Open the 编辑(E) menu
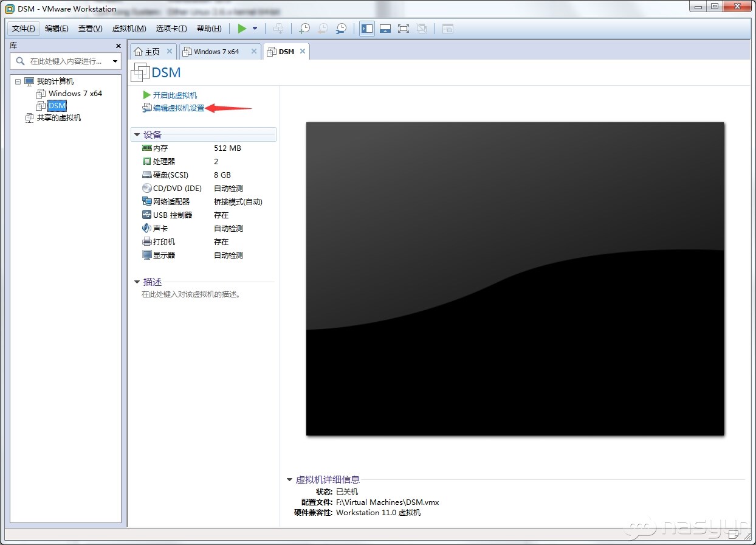The height and width of the screenshot is (545, 756). 57,29
